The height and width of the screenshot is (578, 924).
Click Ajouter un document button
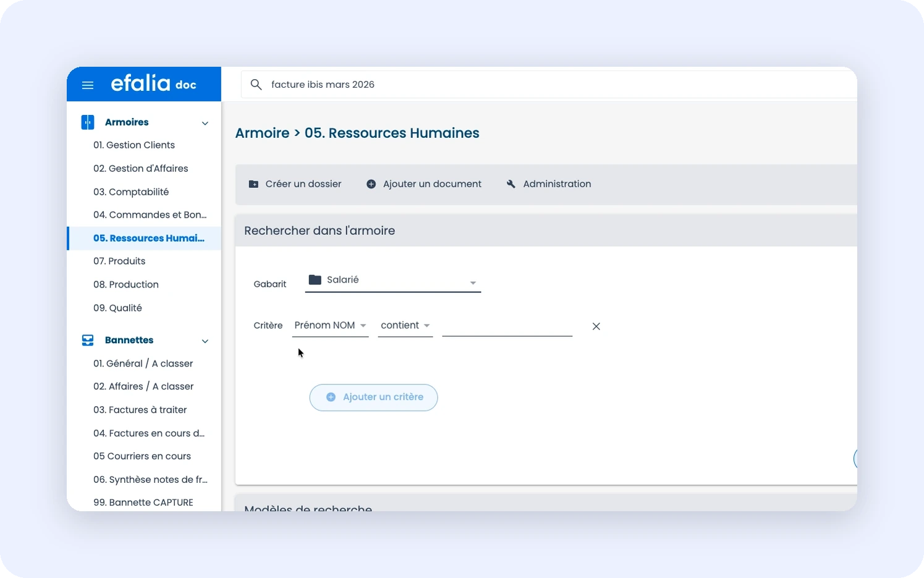click(x=424, y=184)
